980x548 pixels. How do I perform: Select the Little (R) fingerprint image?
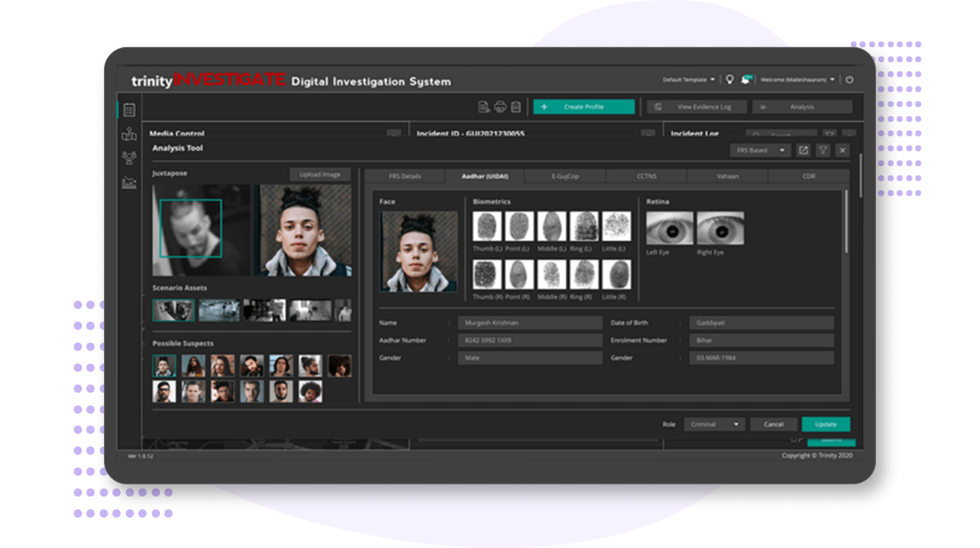[617, 274]
